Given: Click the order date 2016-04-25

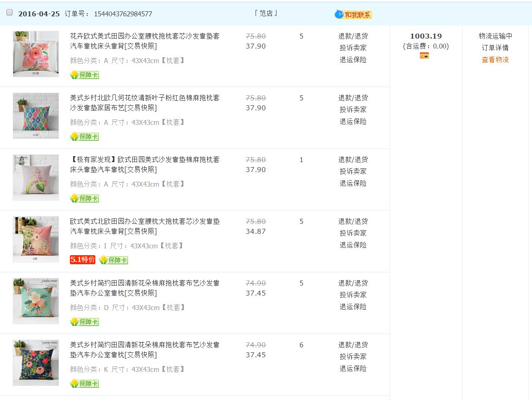Looking at the screenshot, I should point(39,14).
